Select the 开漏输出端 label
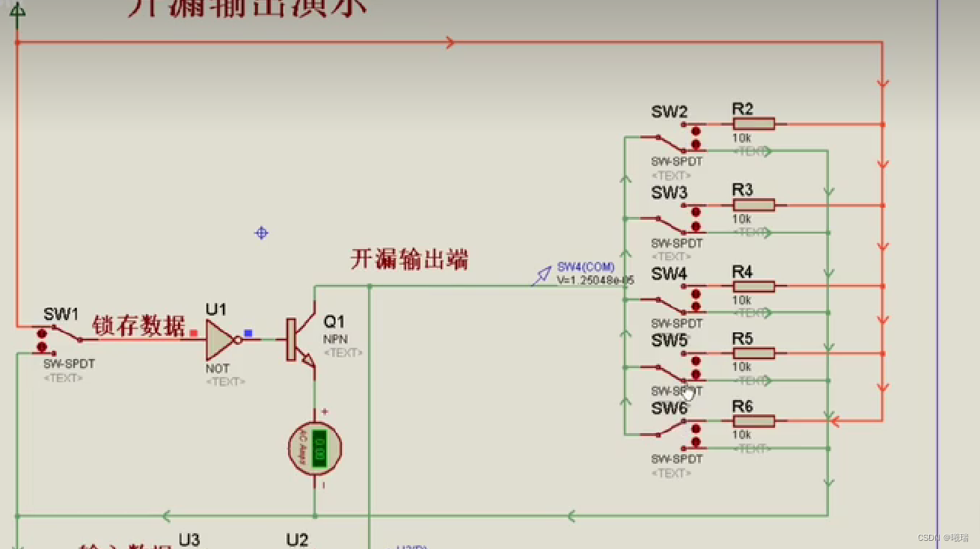 pos(409,260)
